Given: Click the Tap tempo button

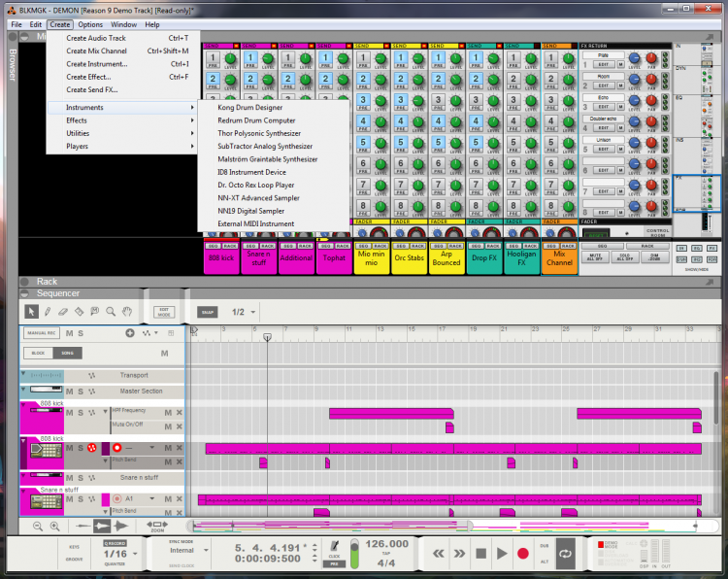Looking at the screenshot, I should pyautogui.click(x=385, y=554).
